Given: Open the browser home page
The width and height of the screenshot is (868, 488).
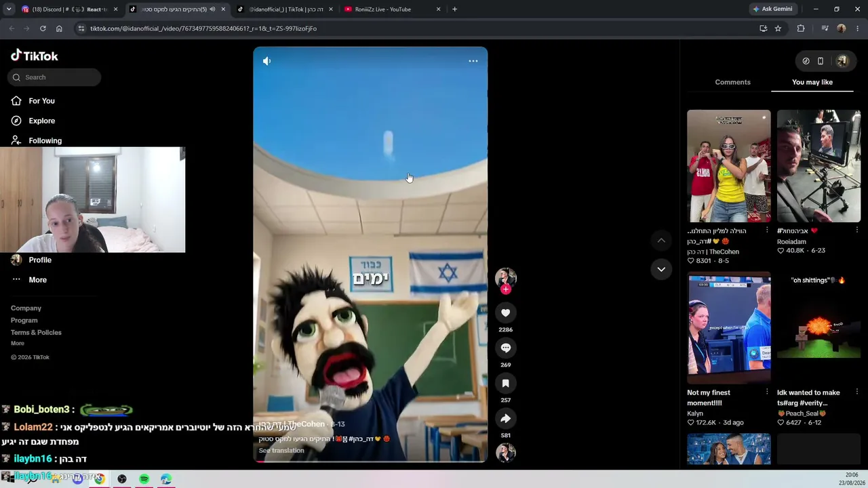Looking at the screenshot, I should (x=59, y=28).
